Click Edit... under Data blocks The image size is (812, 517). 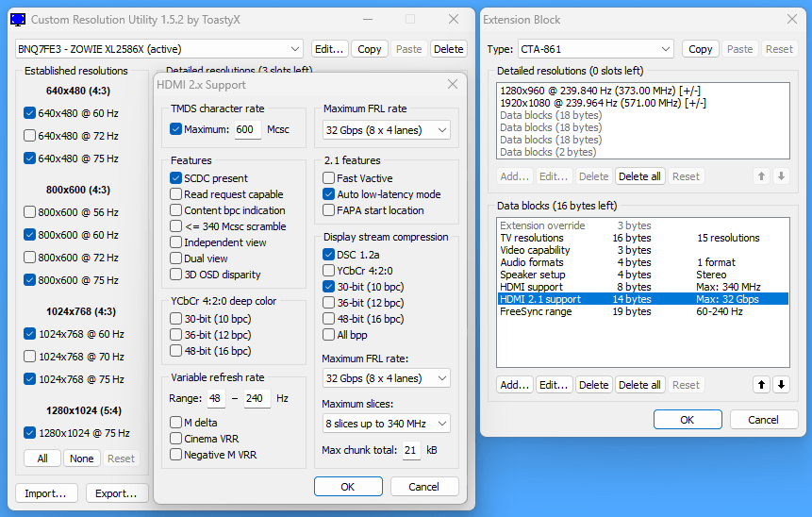coord(554,385)
